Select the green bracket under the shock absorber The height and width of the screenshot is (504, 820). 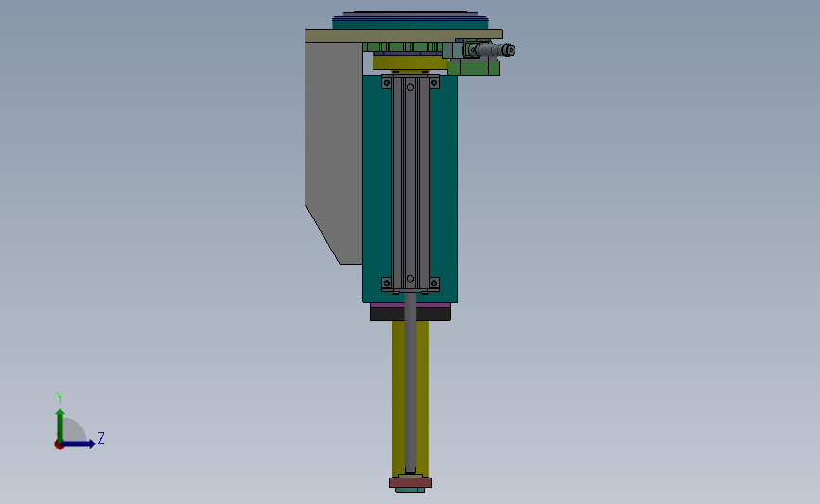[474, 68]
